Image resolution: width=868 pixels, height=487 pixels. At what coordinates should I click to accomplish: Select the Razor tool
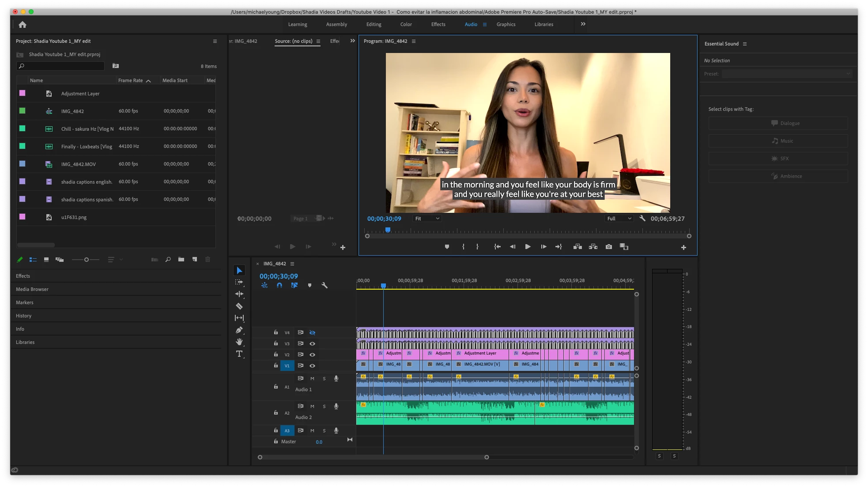(x=239, y=306)
